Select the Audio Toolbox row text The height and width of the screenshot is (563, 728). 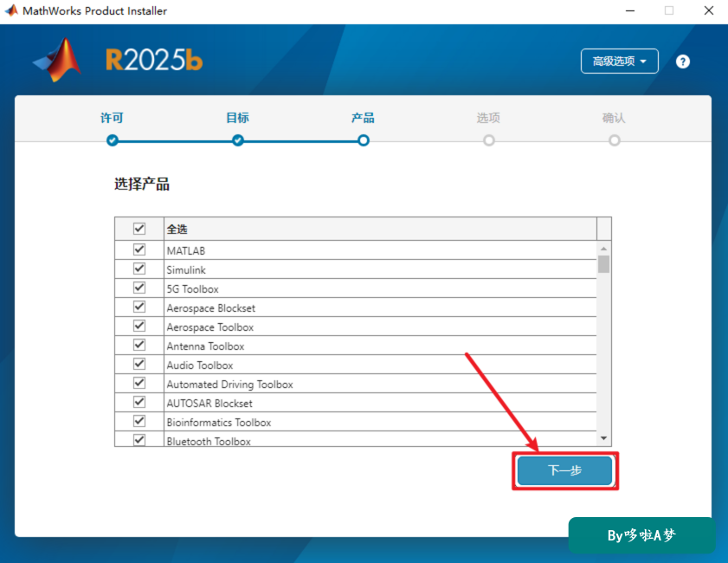[200, 366]
